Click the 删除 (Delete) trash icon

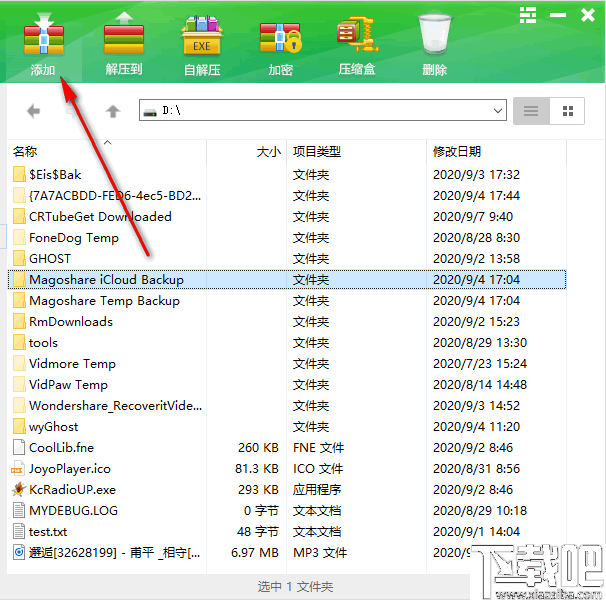[435, 34]
